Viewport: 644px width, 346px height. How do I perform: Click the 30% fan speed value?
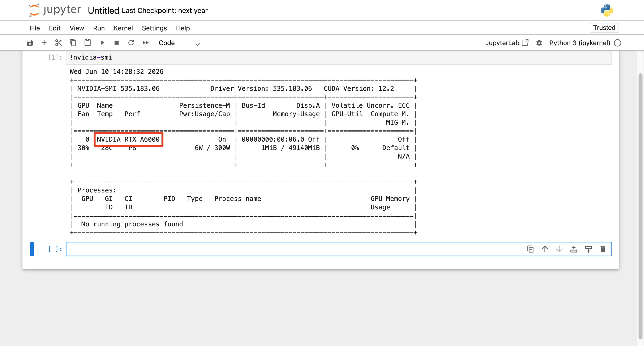point(84,148)
